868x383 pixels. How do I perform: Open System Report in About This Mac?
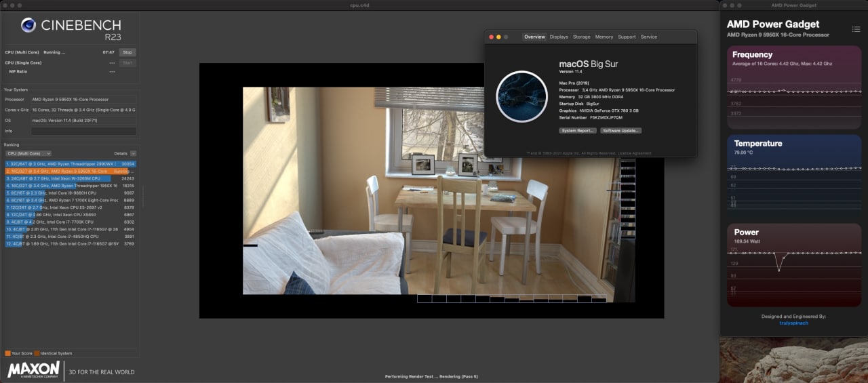(x=578, y=130)
